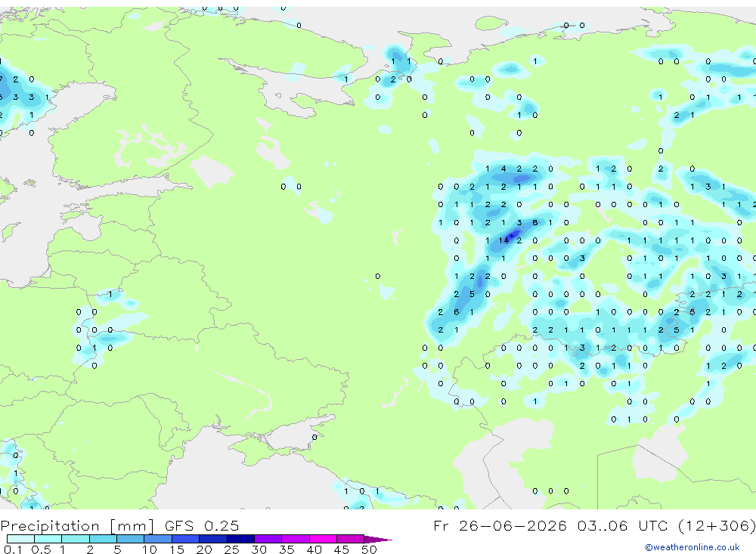
Task: Click the '0.5' legend scale label
Action: point(41,549)
